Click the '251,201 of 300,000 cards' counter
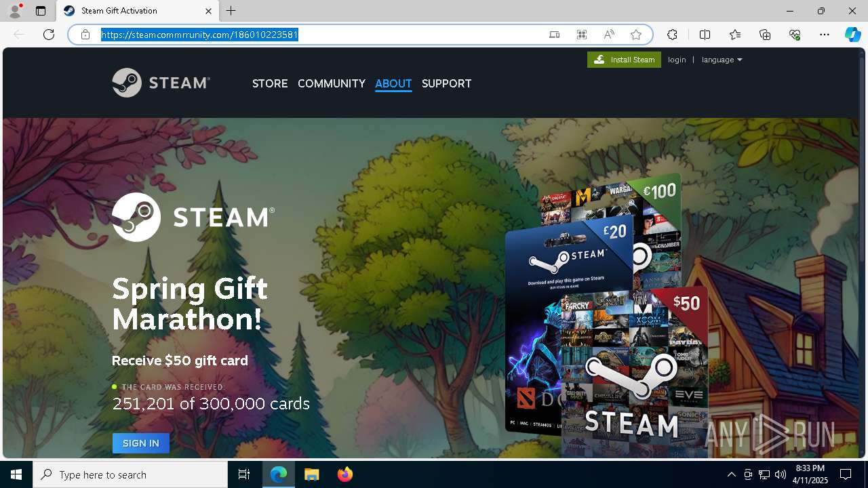Screen dimensions: 868x488 211,403
